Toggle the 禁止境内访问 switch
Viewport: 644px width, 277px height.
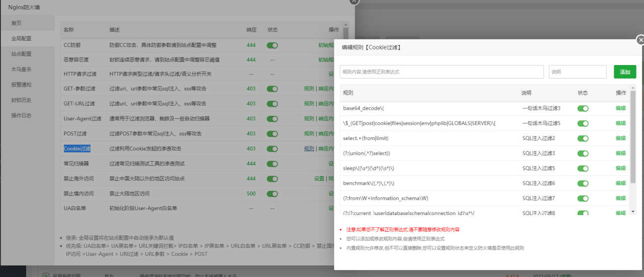(x=272, y=193)
